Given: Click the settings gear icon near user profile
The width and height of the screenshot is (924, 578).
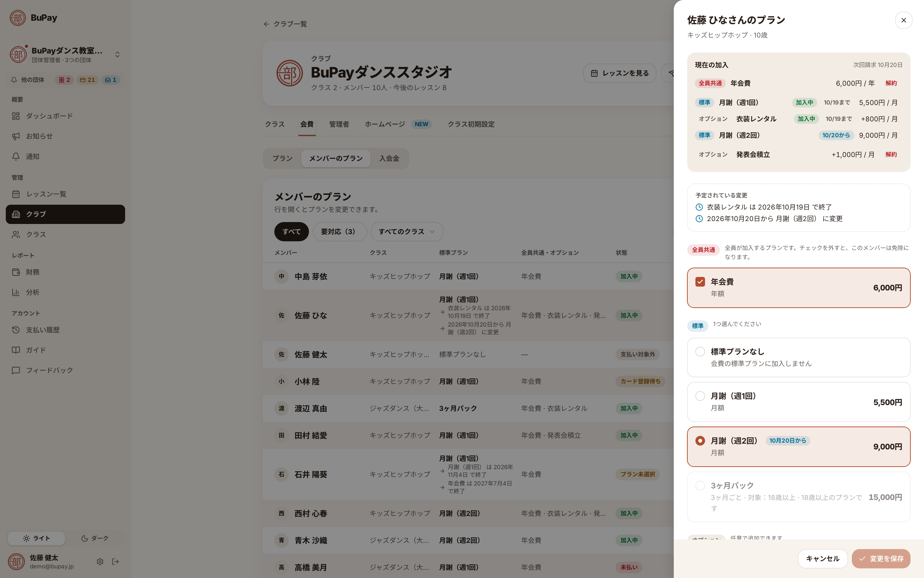Looking at the screenshot, I should (x=100, y=562).
